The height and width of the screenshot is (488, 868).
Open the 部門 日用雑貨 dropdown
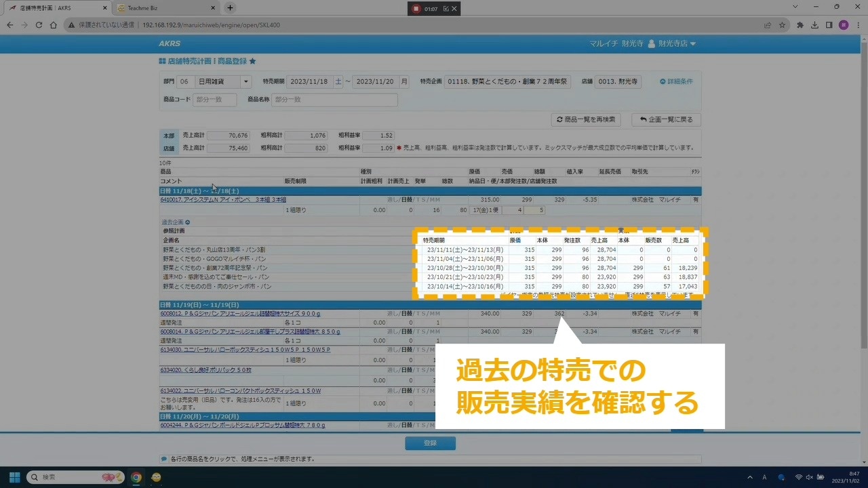tap(245, 81)
